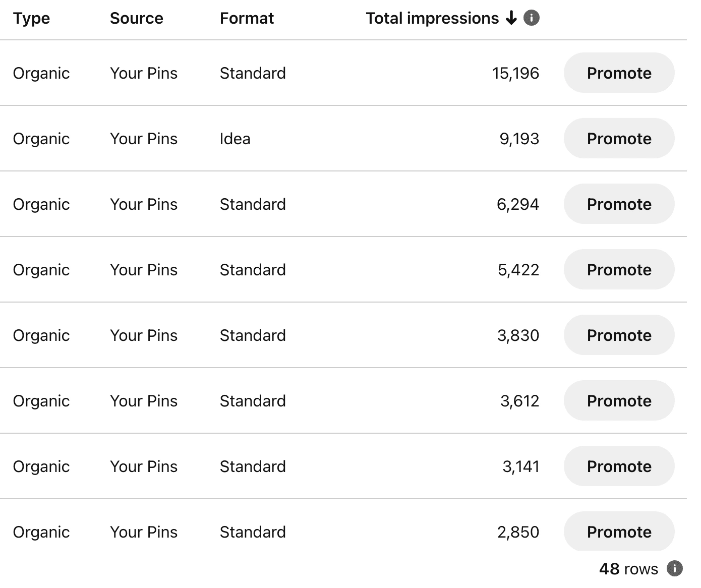The height and width of the screenshot is (588, 701).
Task: Promote the pin with 5,422 impressions
Action: [619, 269]
